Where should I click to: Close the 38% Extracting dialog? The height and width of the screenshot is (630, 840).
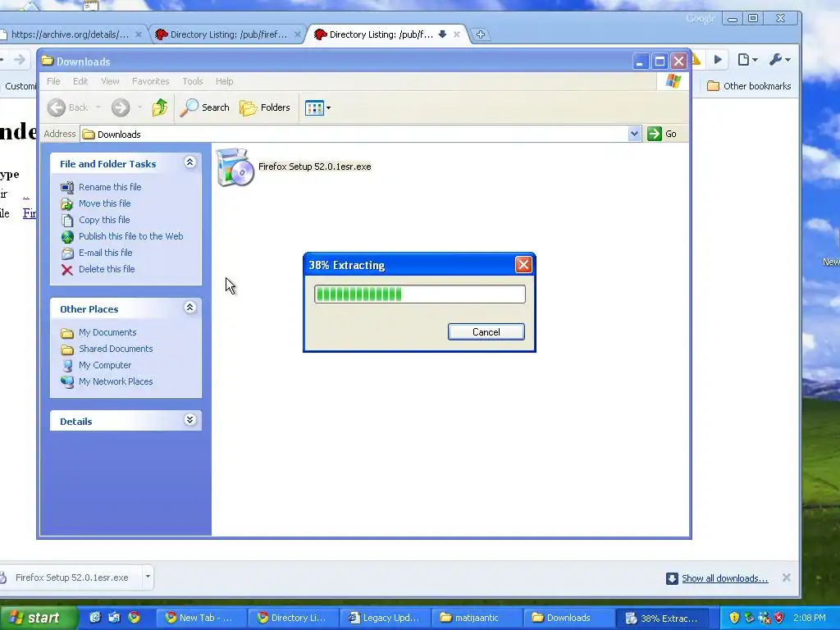(x=523, y=265)
